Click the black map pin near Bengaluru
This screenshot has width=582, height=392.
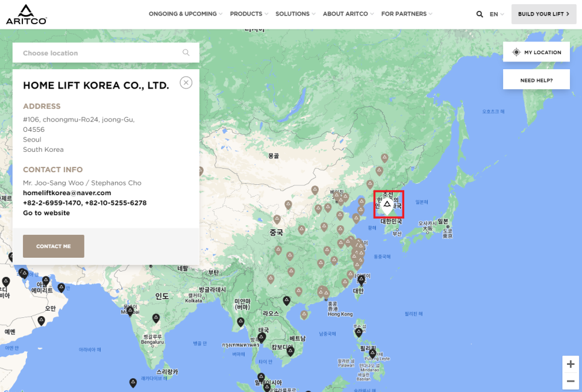[156, 318]
